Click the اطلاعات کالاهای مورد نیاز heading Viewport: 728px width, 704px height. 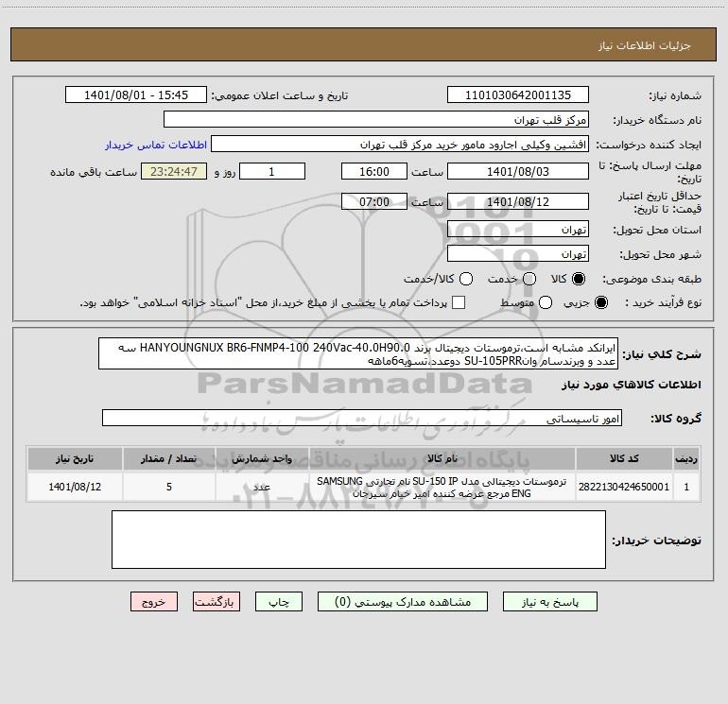(x=631, y=385)
